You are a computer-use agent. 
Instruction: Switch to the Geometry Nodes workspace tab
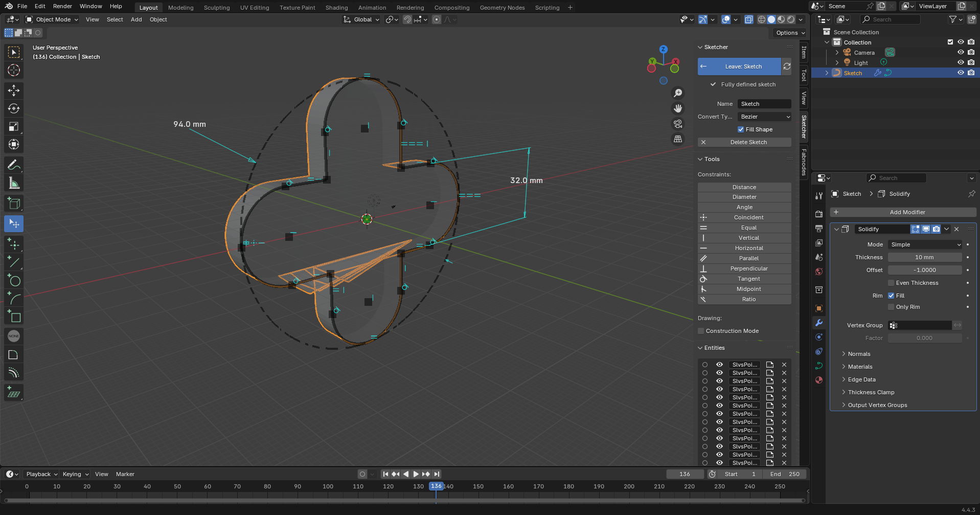502,8
